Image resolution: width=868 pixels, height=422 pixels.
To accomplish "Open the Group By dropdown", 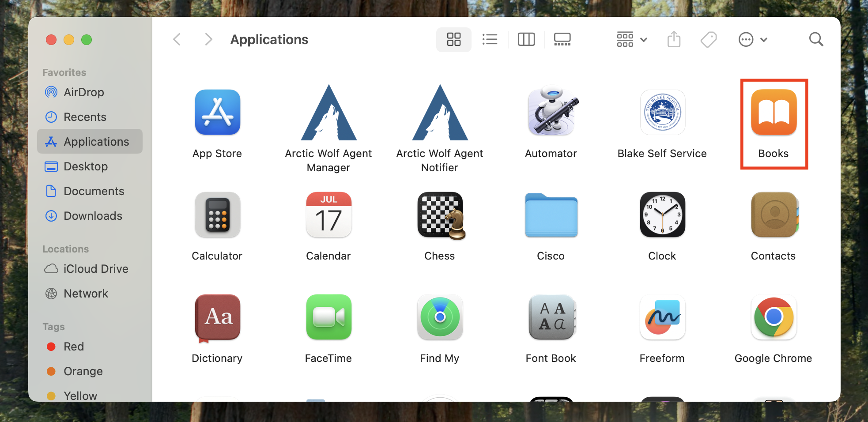I will [632, 39].
